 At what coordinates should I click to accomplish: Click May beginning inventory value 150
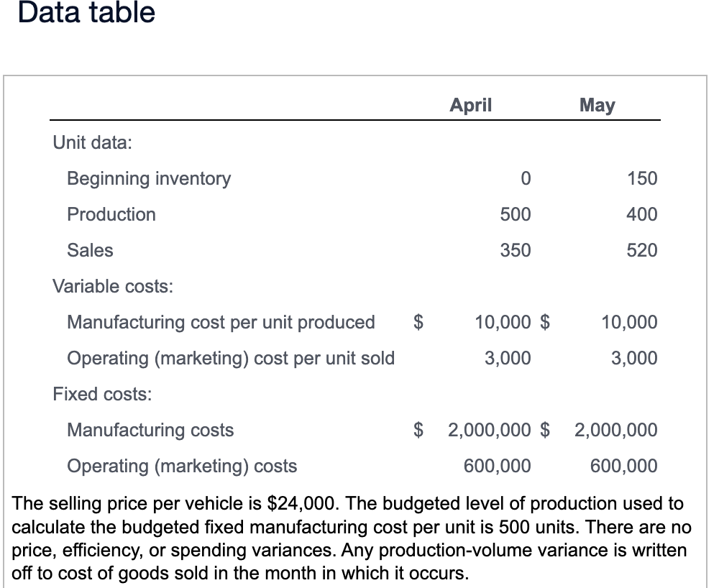(x=642, y=178)
